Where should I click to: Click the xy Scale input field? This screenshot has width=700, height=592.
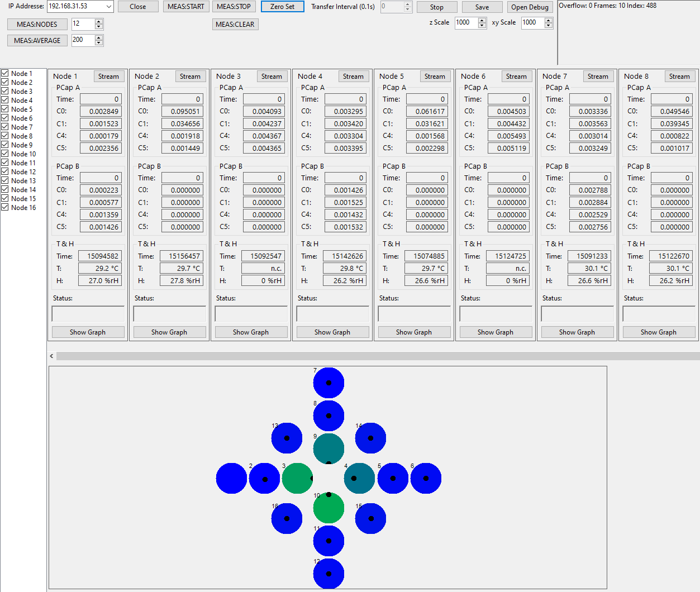[532, 22]
